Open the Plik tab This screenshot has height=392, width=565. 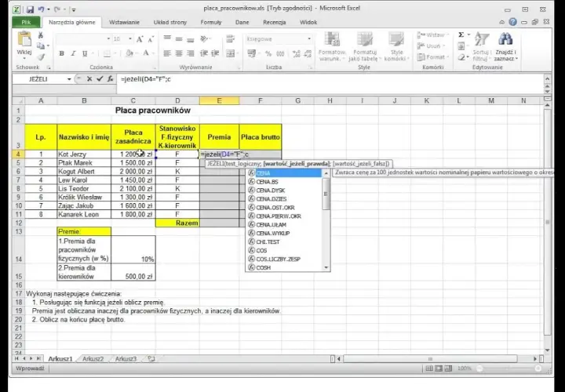(26, 22)
